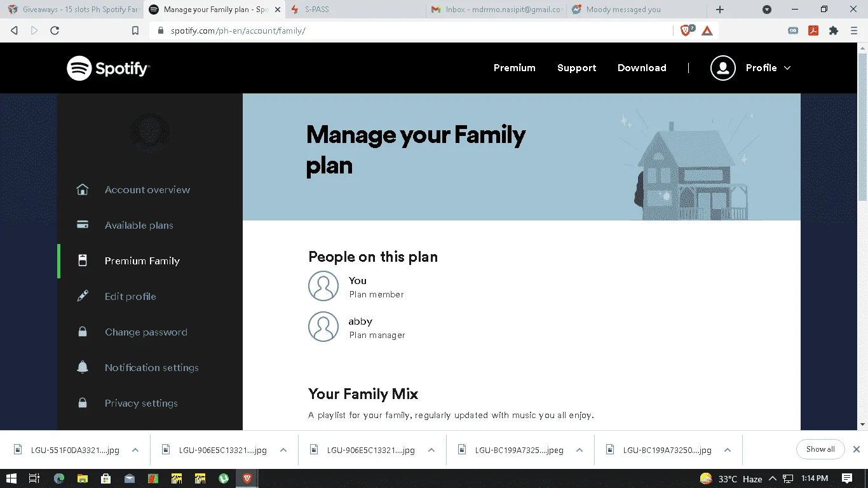Open Download in the top navigation
Viewport: 868px width, 488px height.
click(x=642, y=68)
